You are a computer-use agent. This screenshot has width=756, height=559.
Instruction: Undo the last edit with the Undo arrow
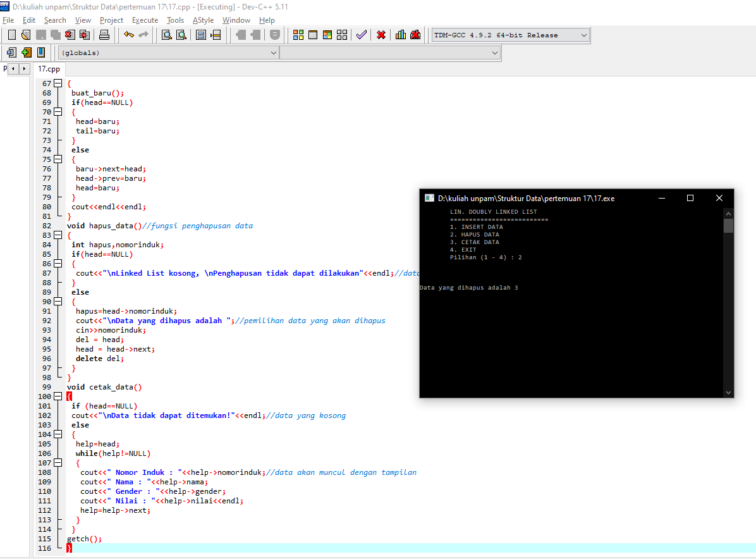(x=129, y=35)
